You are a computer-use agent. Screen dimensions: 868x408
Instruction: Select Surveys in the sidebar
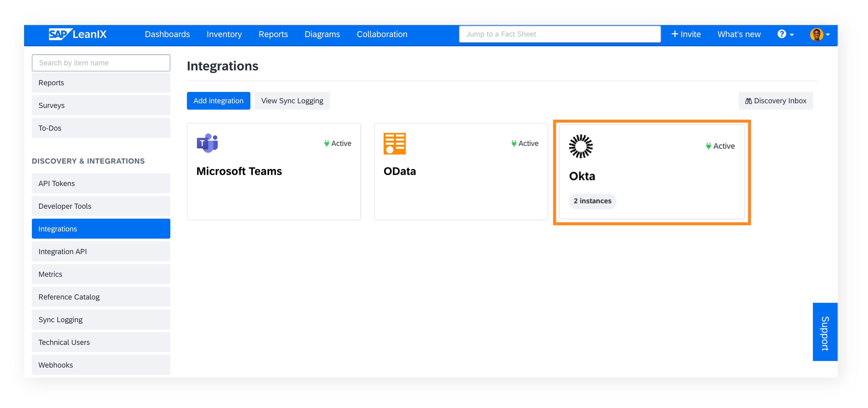(x=101, y=105)
